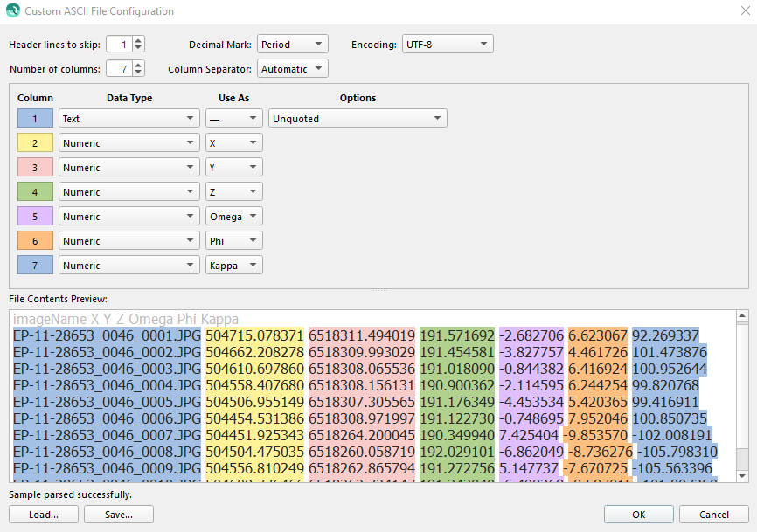This screenshot has width=757, height=532.
Task: Open the Unquoted options dropdown
Action: (358, 118)
